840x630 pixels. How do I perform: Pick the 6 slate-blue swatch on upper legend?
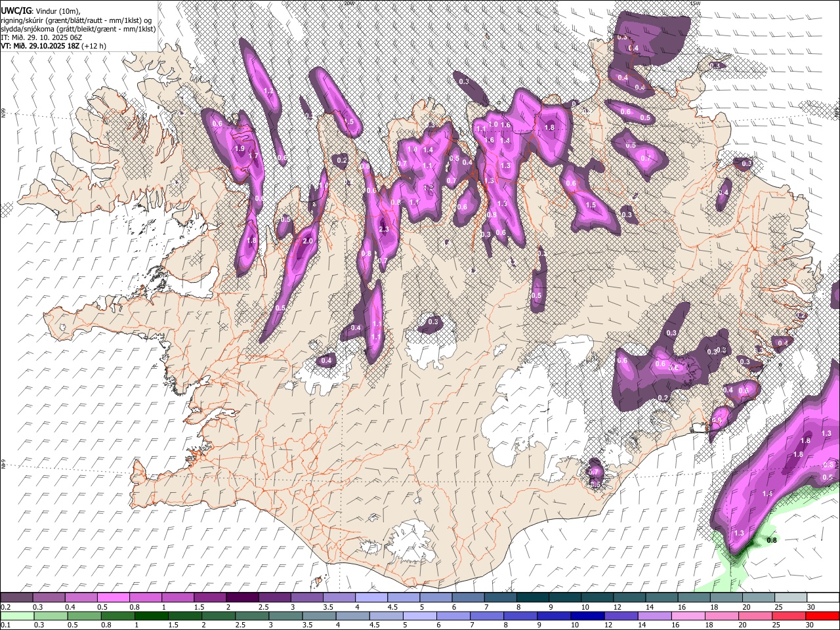[468, 598]
